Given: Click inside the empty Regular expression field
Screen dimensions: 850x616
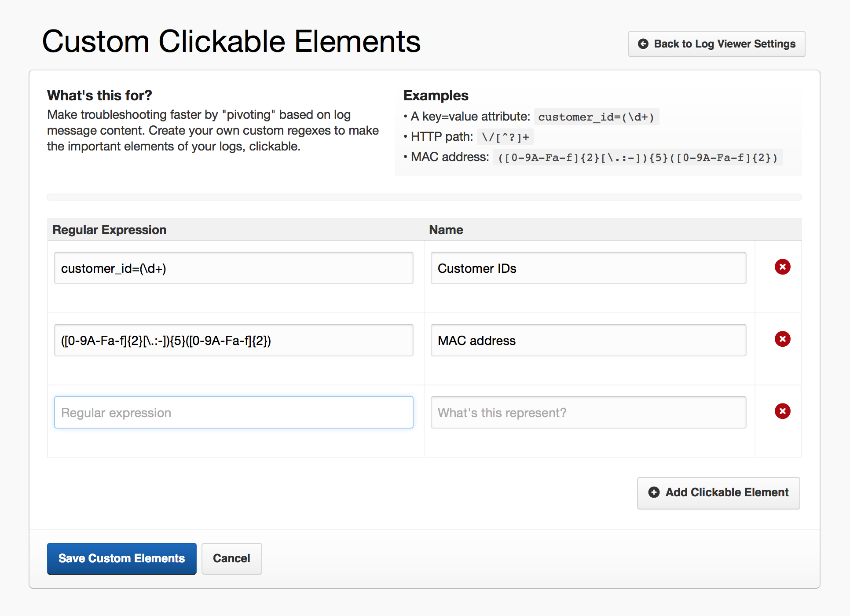Looking at the screenshot, I should coord(233,412).
